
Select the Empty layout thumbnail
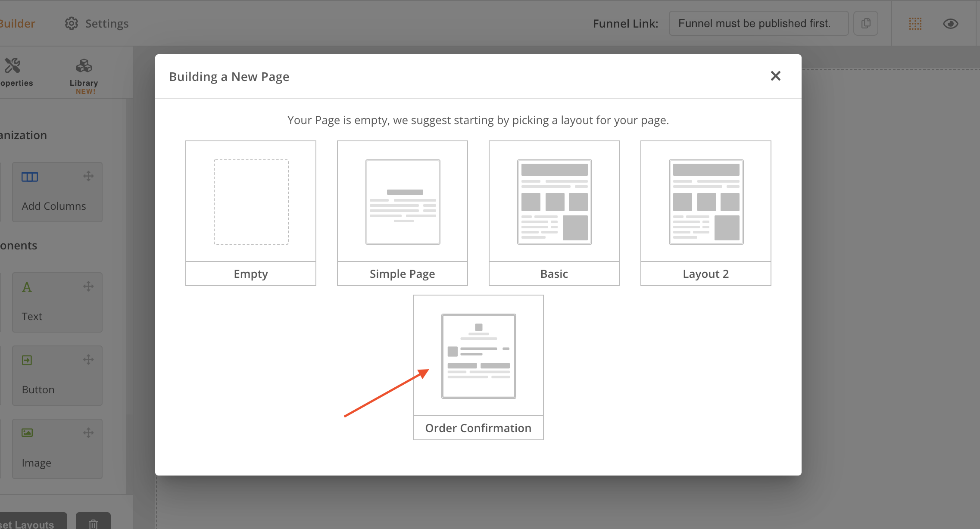(x=251, y=202)
